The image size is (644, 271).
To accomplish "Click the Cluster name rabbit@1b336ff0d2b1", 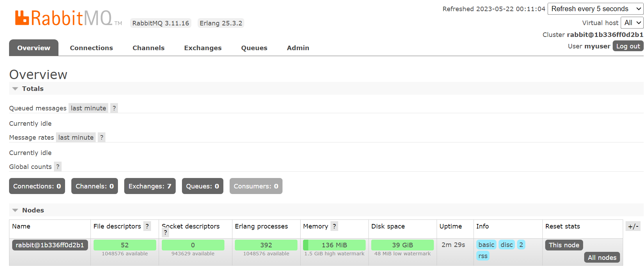I will (605, 34).
